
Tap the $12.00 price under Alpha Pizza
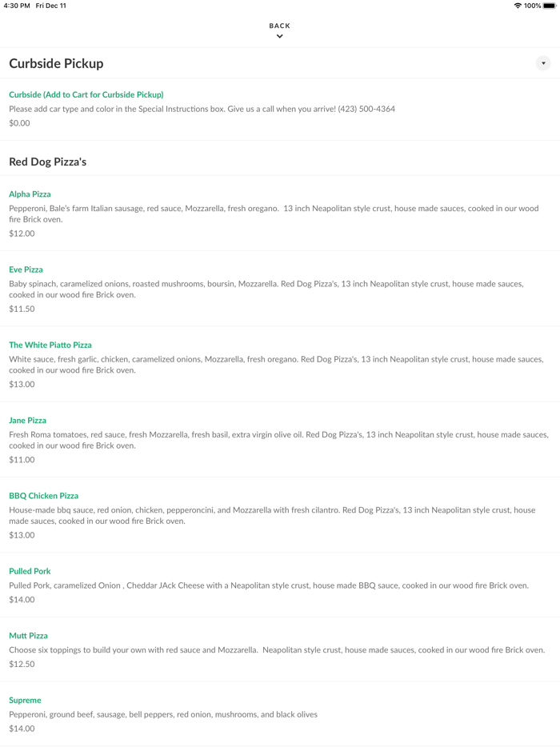(x=22, y=234)
